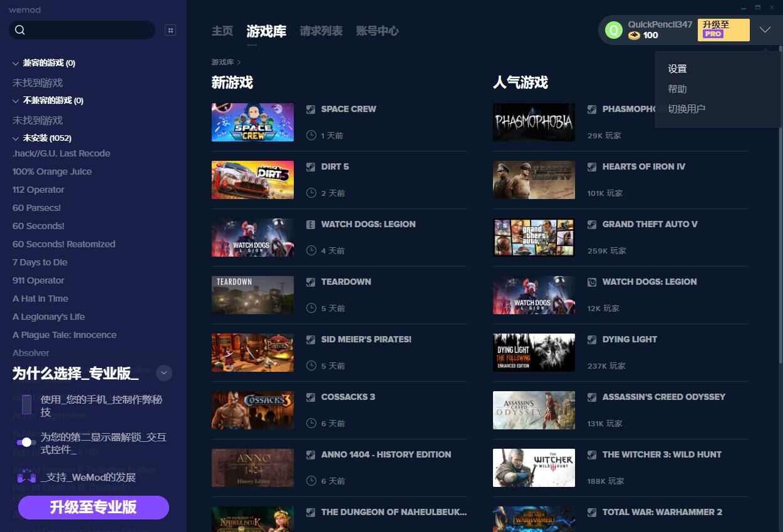Viewport: 783px width, 532px height.
Task: Open the Grand Theft Auto V thumbnail
Action: tap(534, 238)
